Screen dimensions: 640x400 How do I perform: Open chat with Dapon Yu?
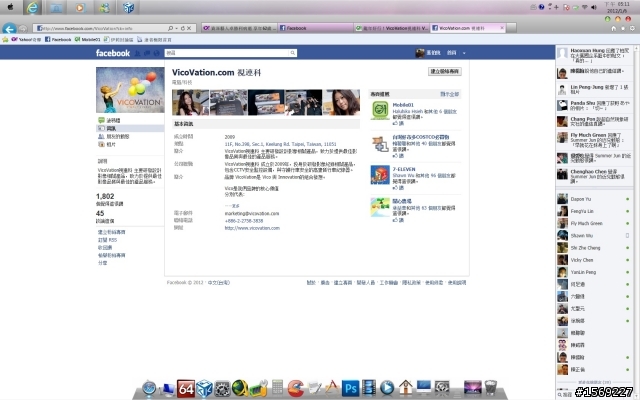581,199
